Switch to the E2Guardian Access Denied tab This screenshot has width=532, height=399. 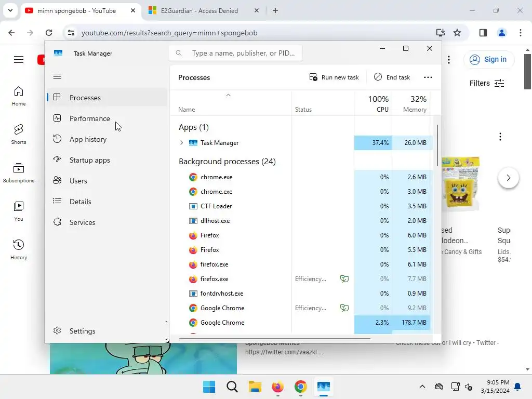(205, 11)
